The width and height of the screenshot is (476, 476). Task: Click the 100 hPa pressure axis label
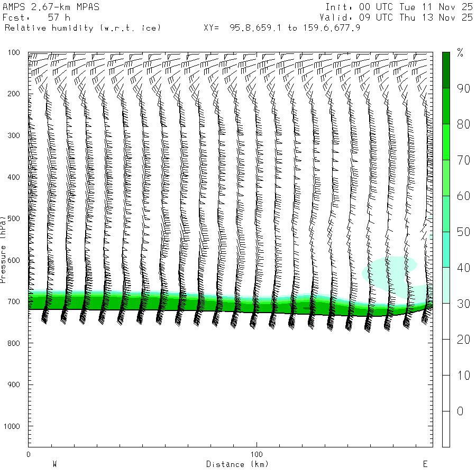[x=14, y=52]
